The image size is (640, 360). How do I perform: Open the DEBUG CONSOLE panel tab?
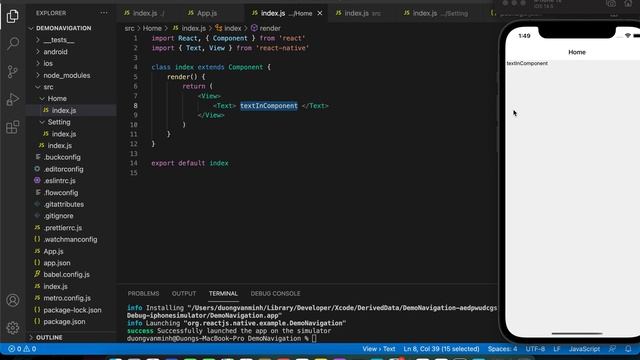pyautogui.click(x=275, y=293)
